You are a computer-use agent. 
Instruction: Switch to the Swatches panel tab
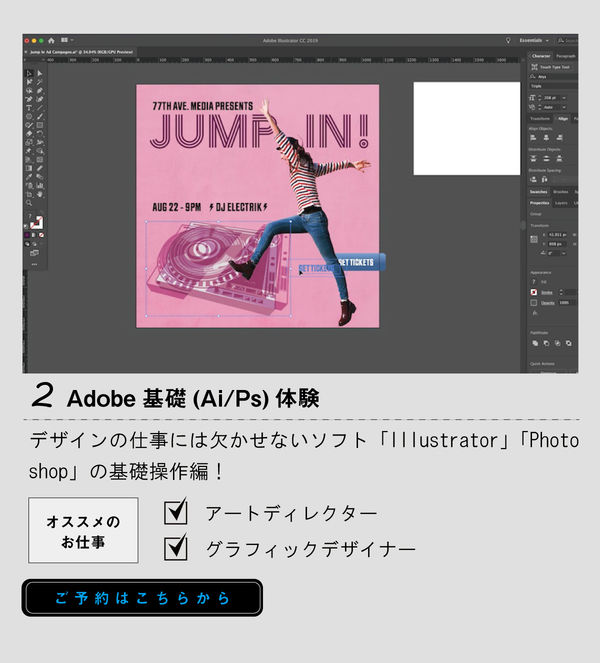[x=538, y=191]
